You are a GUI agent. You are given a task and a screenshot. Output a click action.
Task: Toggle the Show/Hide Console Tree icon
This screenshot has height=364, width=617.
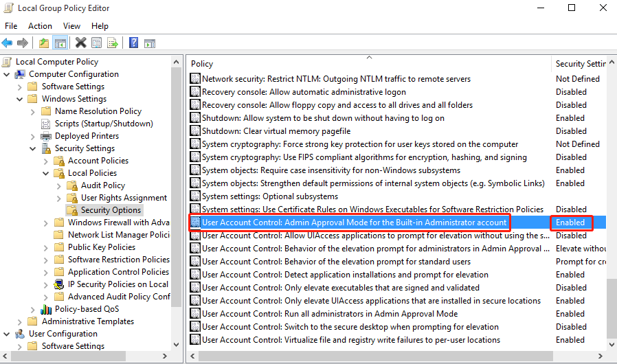[60, 43]
